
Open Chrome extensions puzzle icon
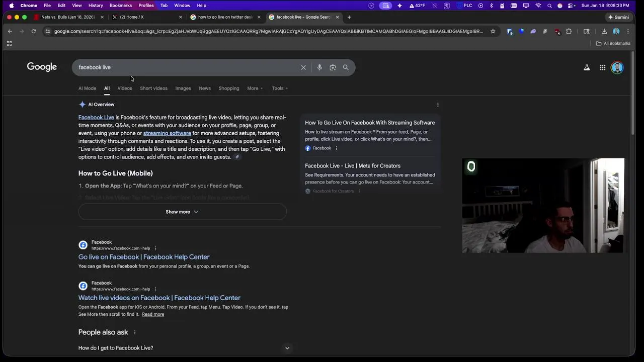(569, 31)
